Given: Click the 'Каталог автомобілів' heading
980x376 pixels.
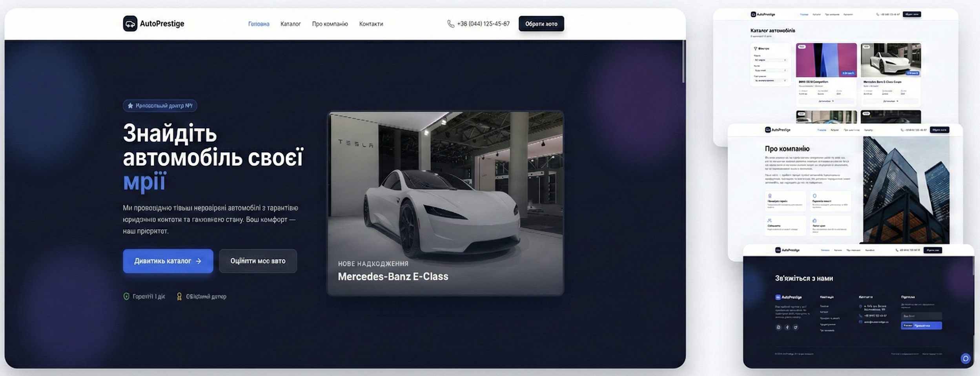Looking at the screenshot, I should click(772, 31).
